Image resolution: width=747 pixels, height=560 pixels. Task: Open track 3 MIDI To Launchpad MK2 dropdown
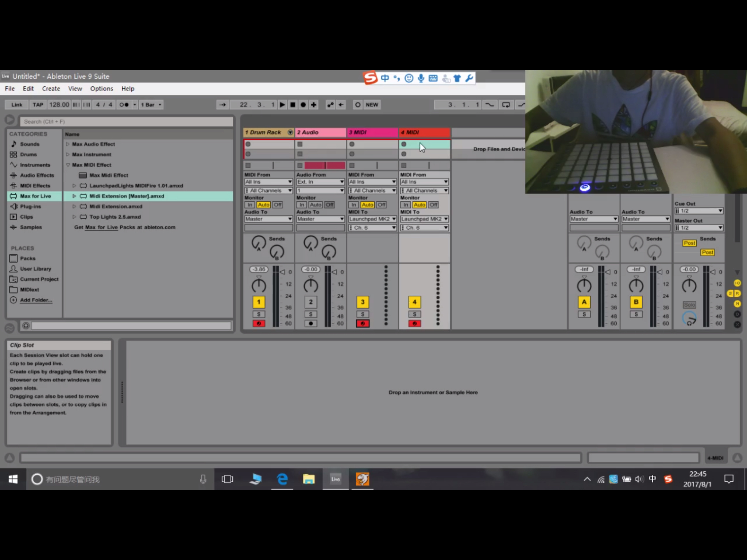(x=372, y=219)
